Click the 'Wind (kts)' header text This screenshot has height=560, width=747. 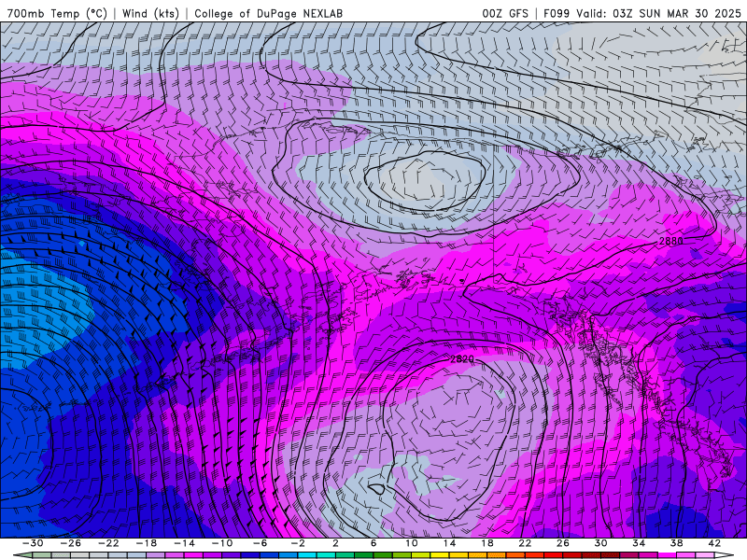coord(150,13)
